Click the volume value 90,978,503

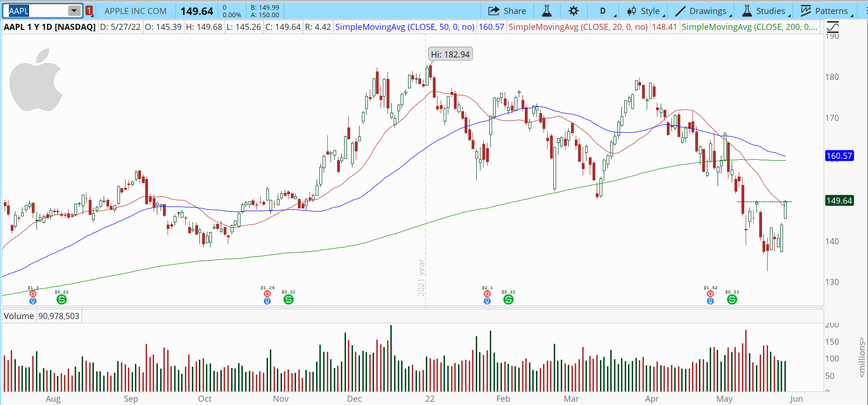[59, 316]
